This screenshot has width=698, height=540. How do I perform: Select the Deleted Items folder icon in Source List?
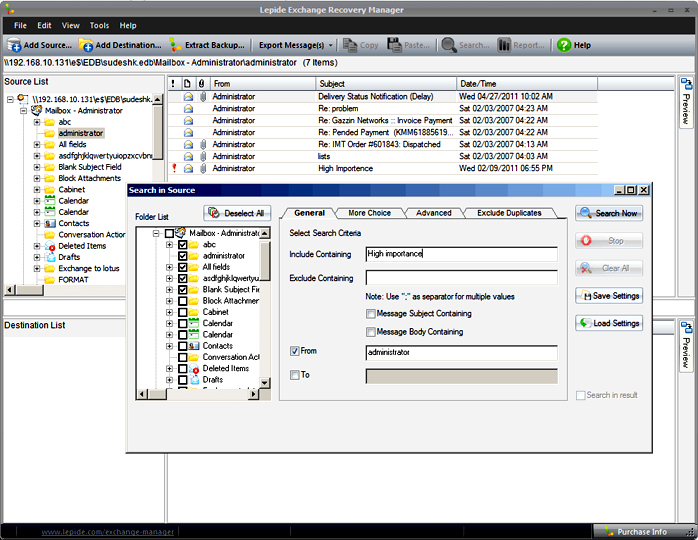[x=50, y=246]
